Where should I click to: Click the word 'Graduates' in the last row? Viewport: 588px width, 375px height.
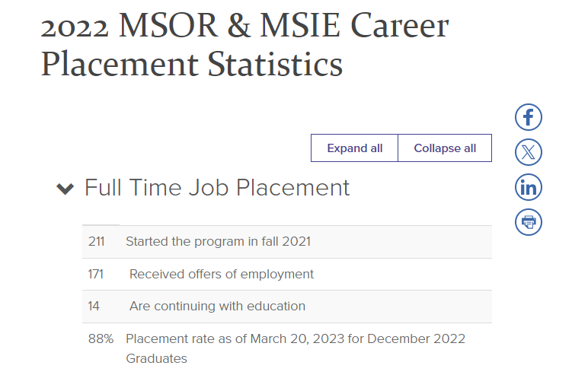click(x=156, y=358)
